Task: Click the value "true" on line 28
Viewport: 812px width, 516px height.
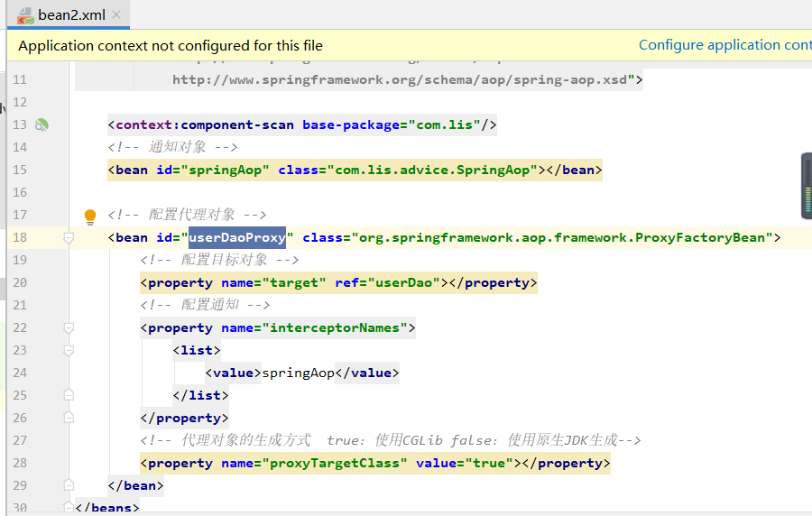Action: click(489, 463)
